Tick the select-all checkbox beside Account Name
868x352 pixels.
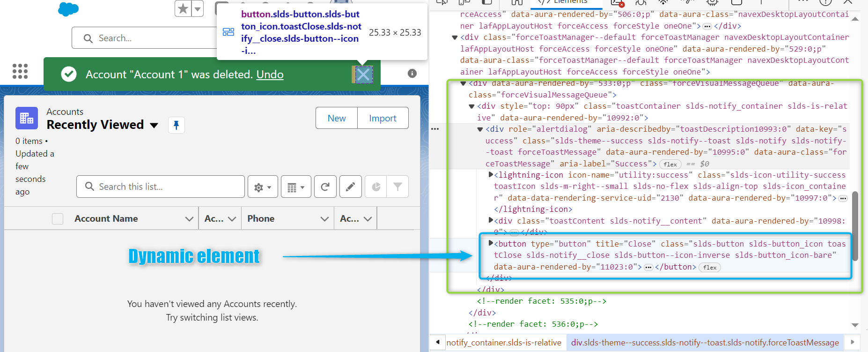point(58,219)
